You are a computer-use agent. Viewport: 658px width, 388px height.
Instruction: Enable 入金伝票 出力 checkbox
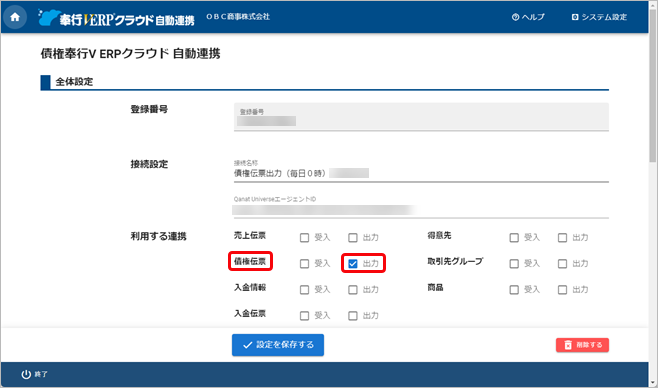pos(353,316)
